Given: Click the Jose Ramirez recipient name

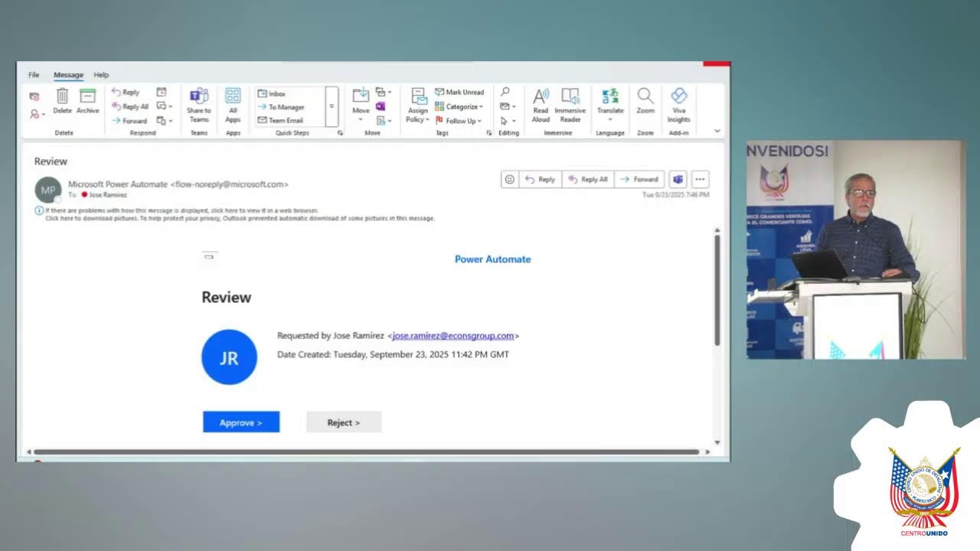Looking at the screenshot, I should pyautogui.click(x=108, y=195).
